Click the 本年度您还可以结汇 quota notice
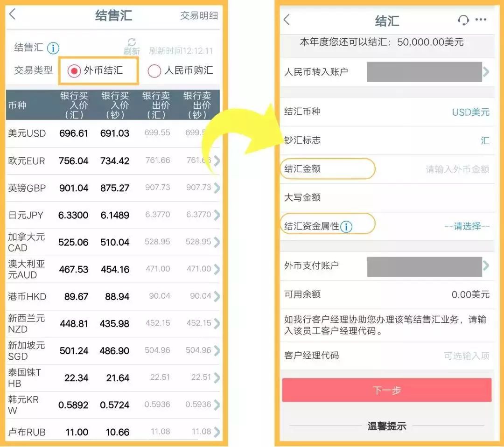 click(382, 42)
